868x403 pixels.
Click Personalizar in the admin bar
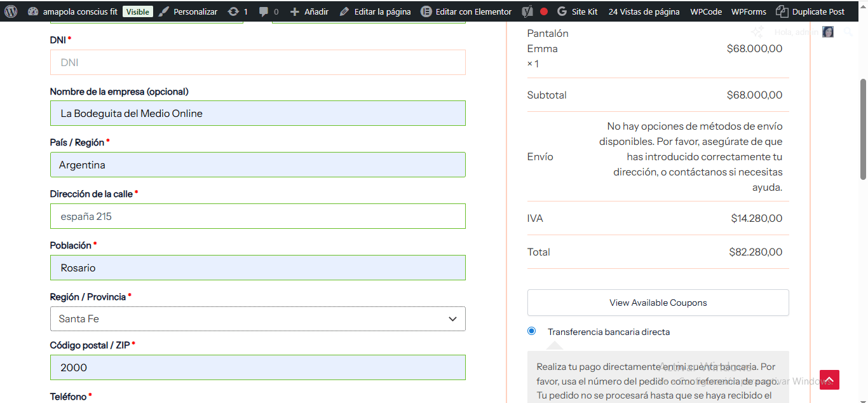pyautogui.click(x=188, y=11)
